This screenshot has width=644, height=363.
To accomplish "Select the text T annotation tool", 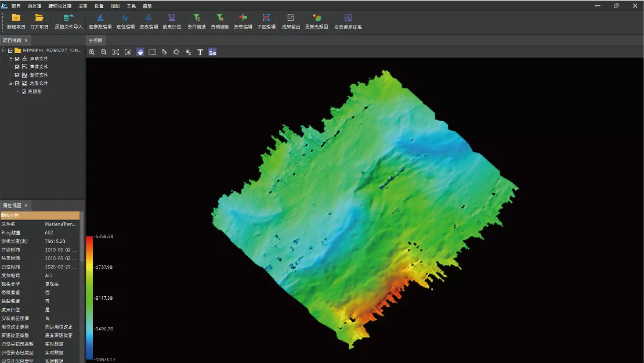I will [200, 52].
